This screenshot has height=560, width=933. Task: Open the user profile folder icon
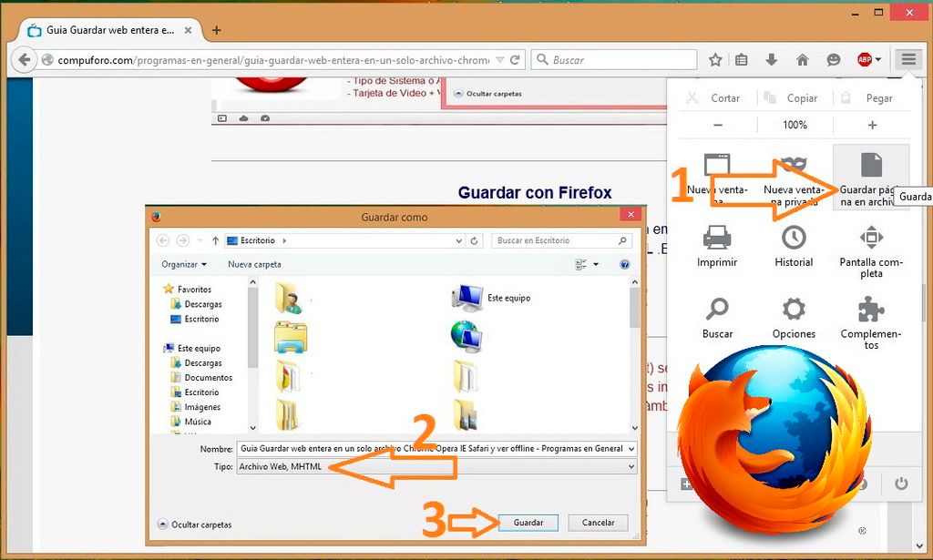(x=289, y=298)
